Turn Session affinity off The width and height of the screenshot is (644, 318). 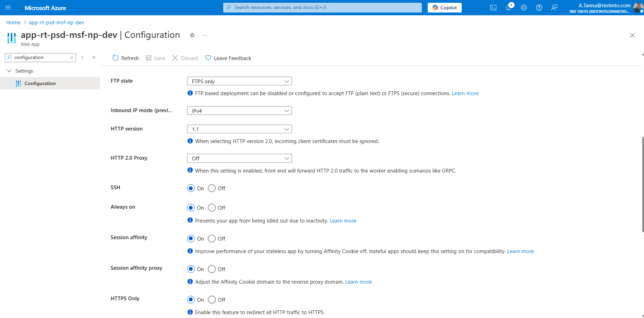(x=212, y=238)
